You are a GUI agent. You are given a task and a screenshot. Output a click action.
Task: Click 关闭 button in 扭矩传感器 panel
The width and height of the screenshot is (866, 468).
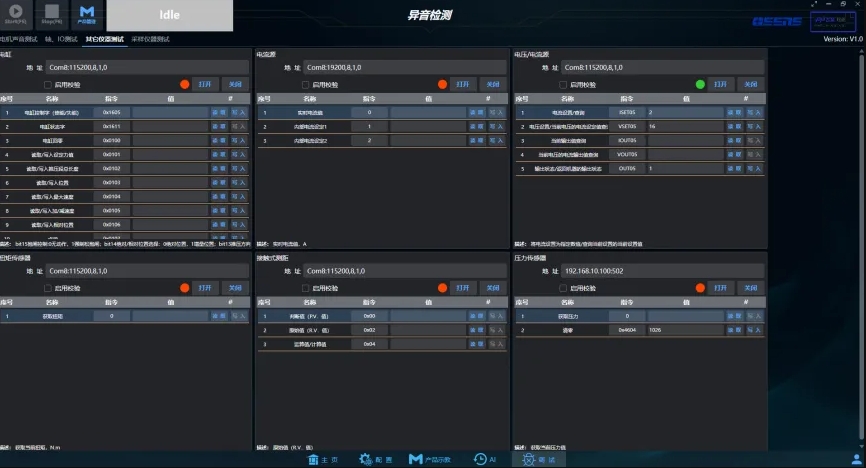click(x=235, y=288)
